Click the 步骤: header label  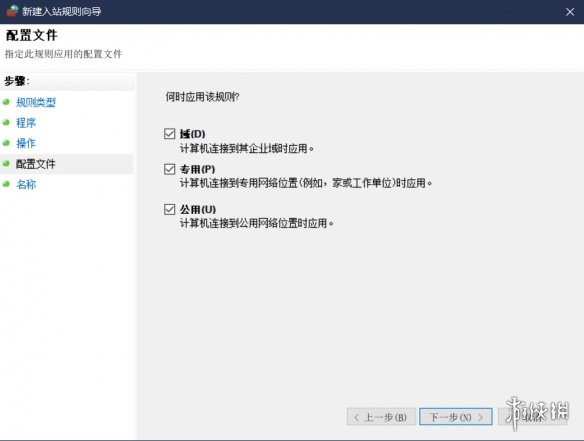coord(17,81)
